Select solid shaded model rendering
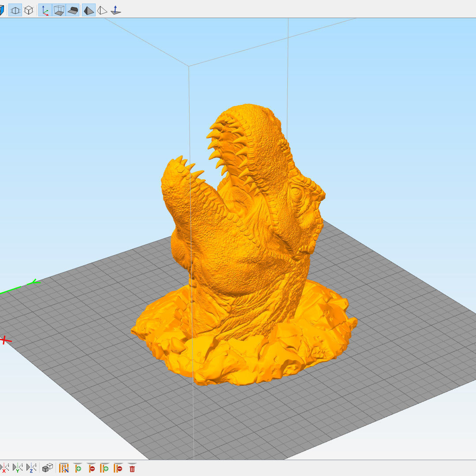This screenshot has height=476, width=476. coord(89,11)
